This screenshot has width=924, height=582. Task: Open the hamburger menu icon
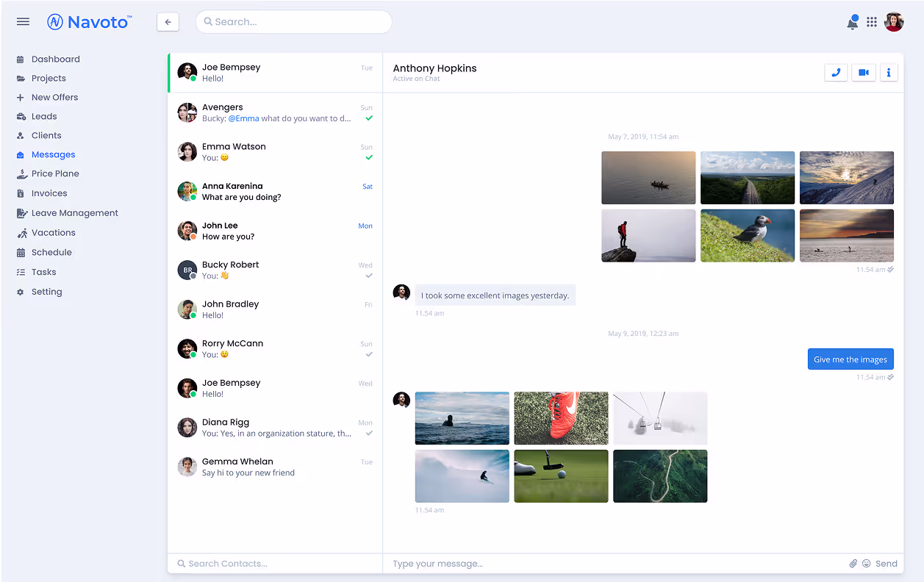coord(23,21)
